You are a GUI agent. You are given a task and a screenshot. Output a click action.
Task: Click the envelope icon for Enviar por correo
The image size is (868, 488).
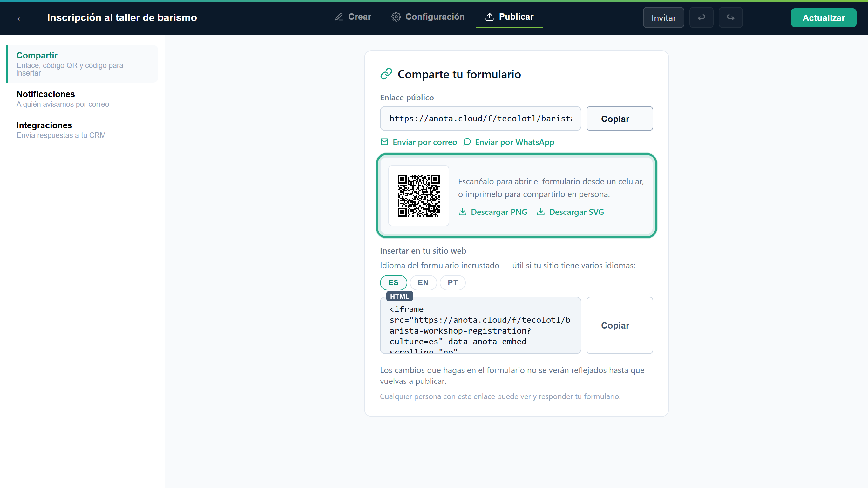coord(384,142)
